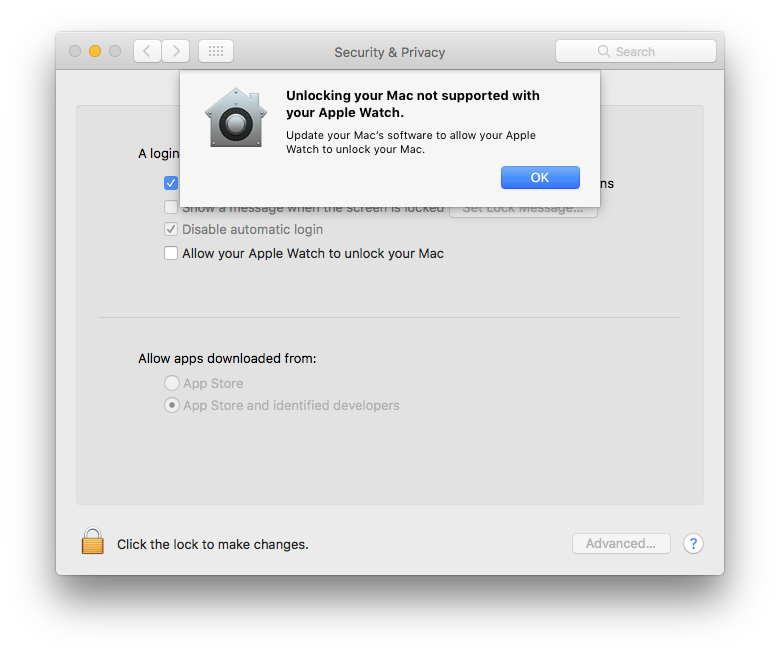Toggle Disable automatic login checkbox
The width and height of the screenshot is (780, 655).
coord(171,229)
